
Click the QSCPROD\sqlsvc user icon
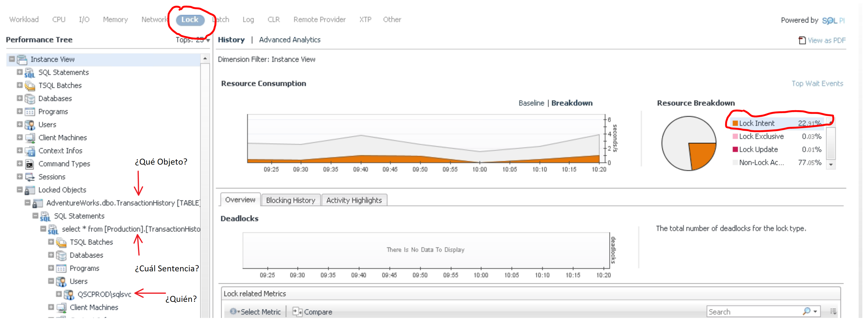pyautogui.click(x=69, y=295)
